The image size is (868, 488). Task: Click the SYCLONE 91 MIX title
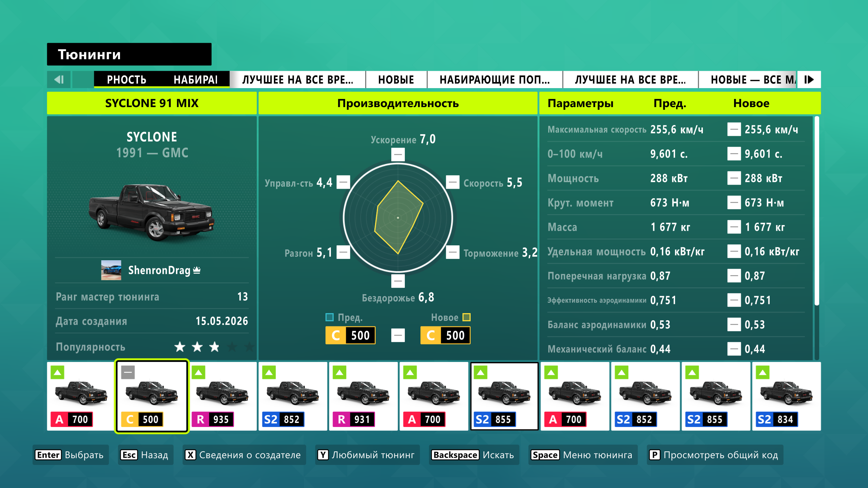tap(152, 103)
